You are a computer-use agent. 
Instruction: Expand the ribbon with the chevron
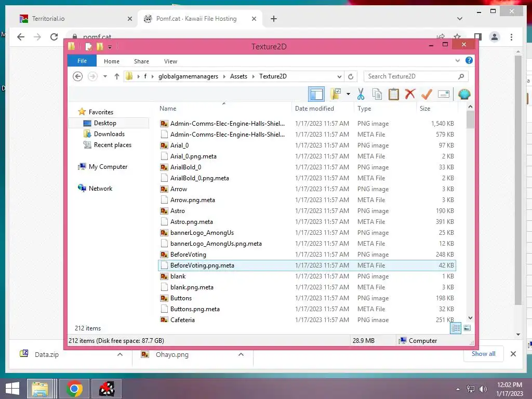[457, 61]
